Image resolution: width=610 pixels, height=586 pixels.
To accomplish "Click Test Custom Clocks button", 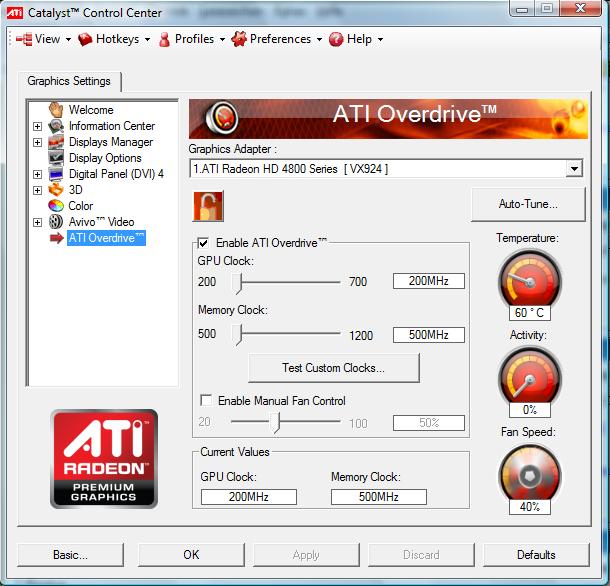I will tap(334, 368).
